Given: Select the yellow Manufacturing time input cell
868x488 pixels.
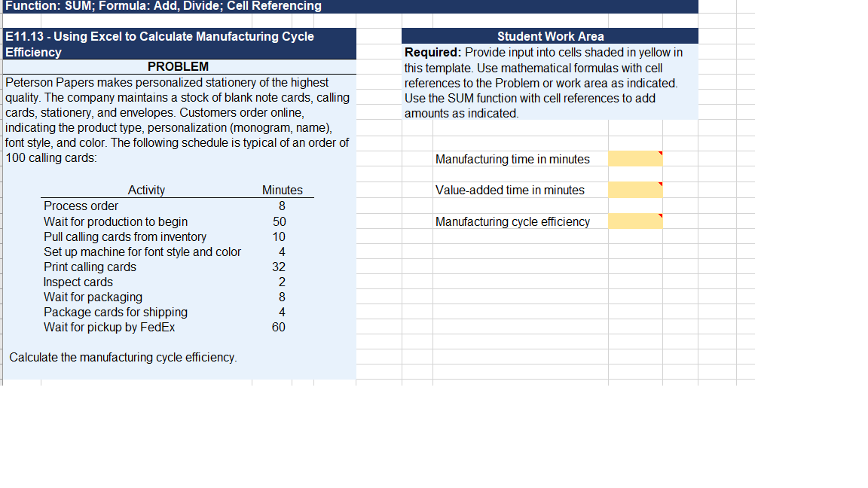Looking at the screenshot, I should 635,159.
